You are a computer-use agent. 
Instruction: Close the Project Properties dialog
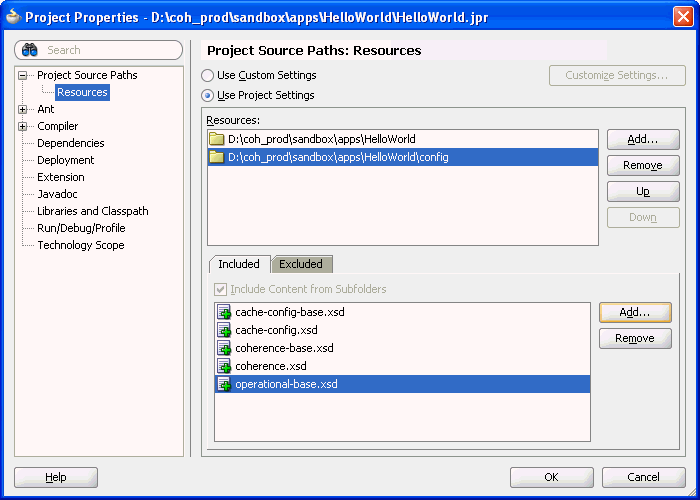coord(683,17)
